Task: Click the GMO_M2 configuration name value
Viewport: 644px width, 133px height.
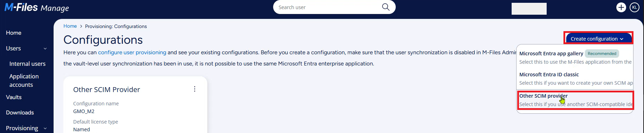Action: (84, 111)
